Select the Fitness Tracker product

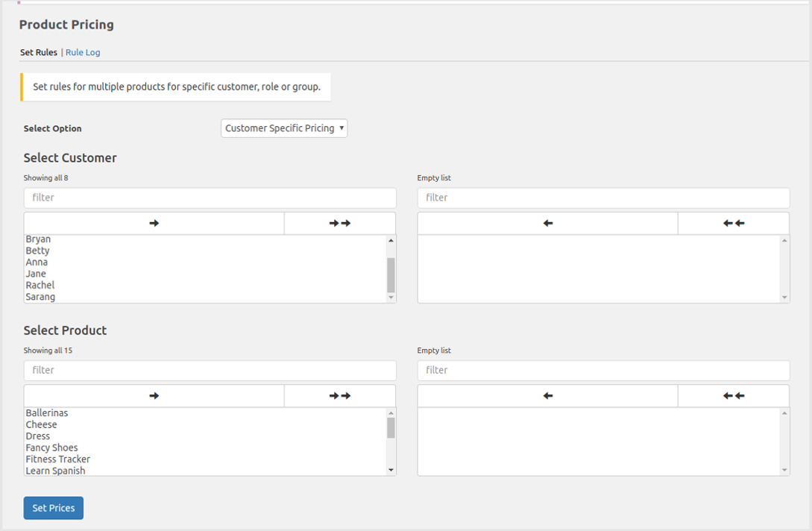pyautogui.click(x=58, y=459)
